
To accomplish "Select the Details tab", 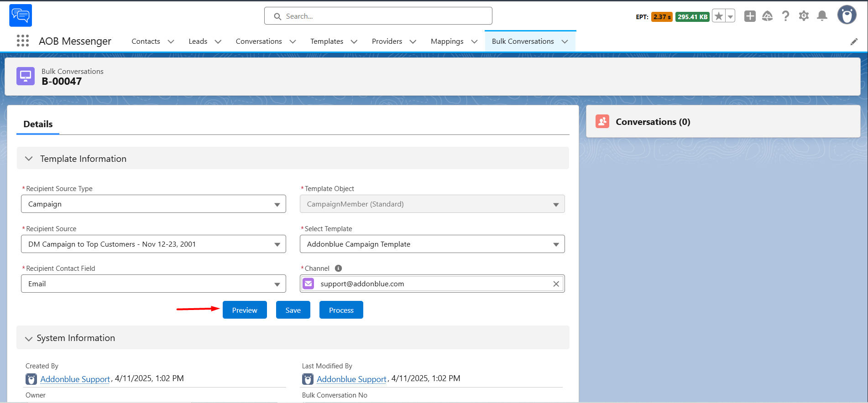I will [x=38, y=124].
